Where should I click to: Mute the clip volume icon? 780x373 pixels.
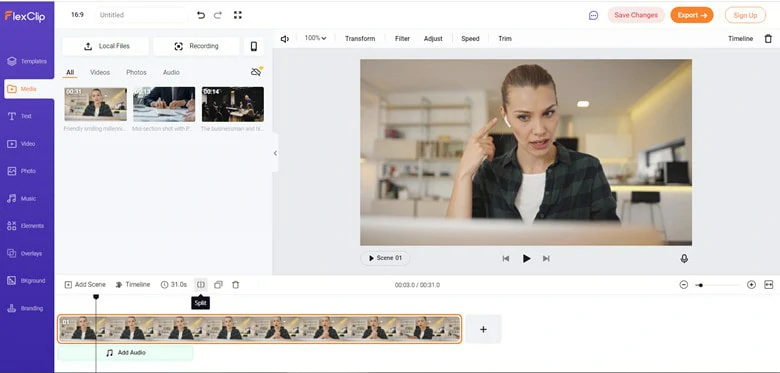pyautogui.click(x=285, y=39)
